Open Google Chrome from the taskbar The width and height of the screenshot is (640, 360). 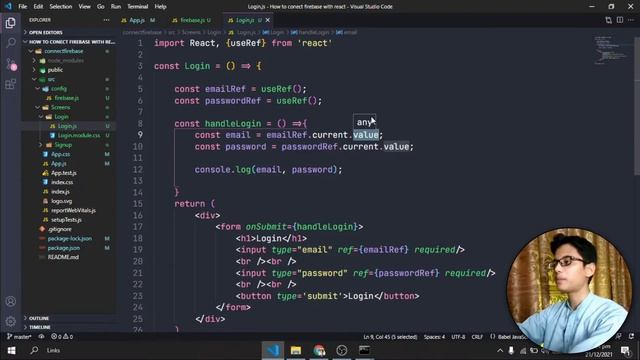point(319,350)
